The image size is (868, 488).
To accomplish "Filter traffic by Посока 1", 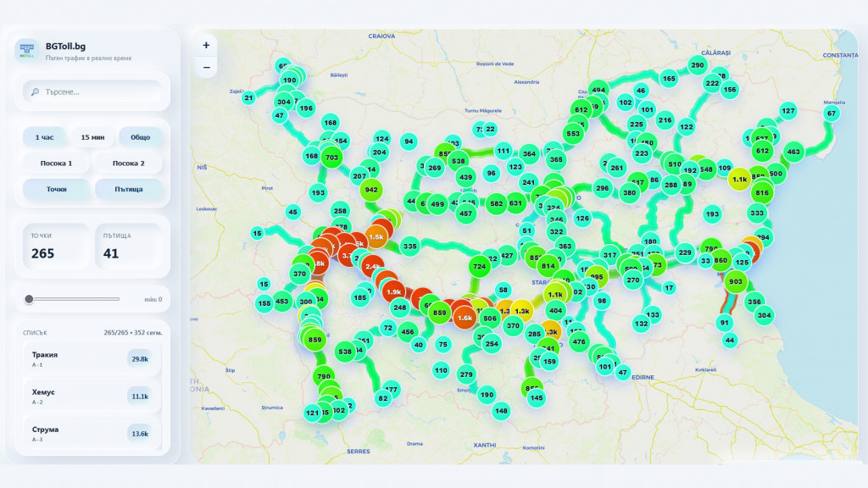I will (x=57, y=164).
